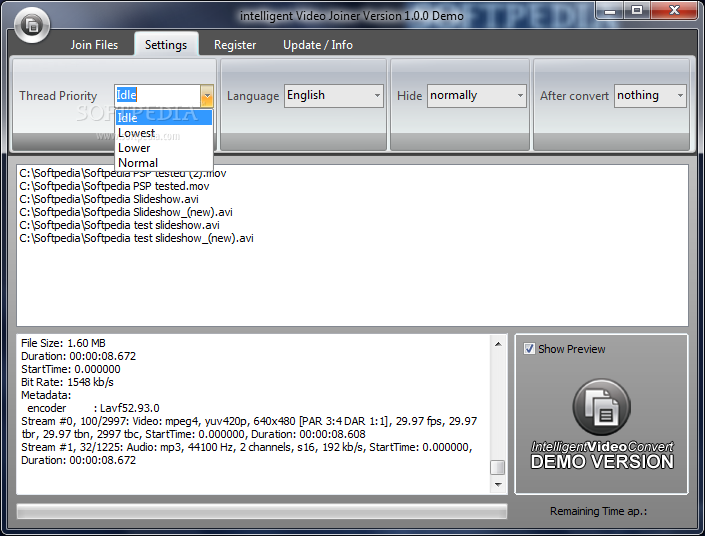Viewport: 705px width, 536px height.
Task: Open the Language dropdown set to English
Action: click(x=334, y=96)
